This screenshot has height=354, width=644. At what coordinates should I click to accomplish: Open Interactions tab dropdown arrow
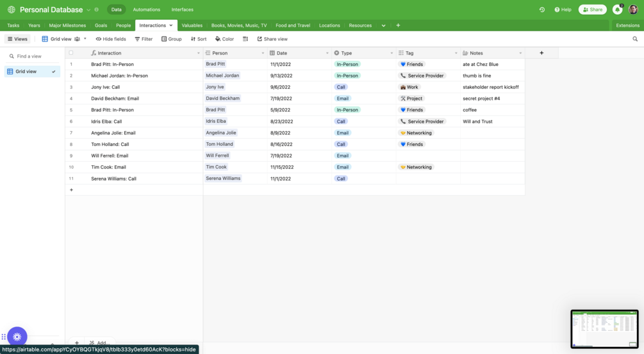point(171,26)
